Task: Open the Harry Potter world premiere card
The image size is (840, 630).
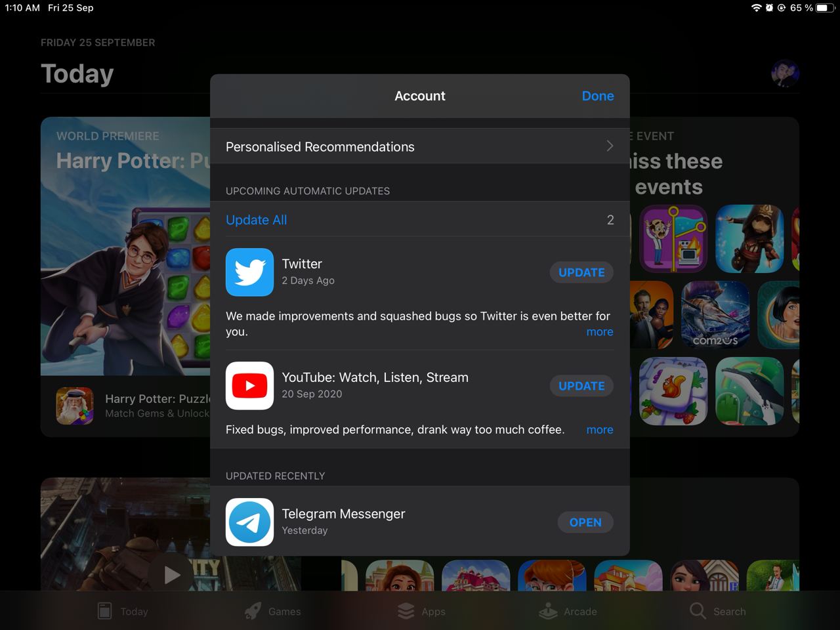Action: point(125,276)
